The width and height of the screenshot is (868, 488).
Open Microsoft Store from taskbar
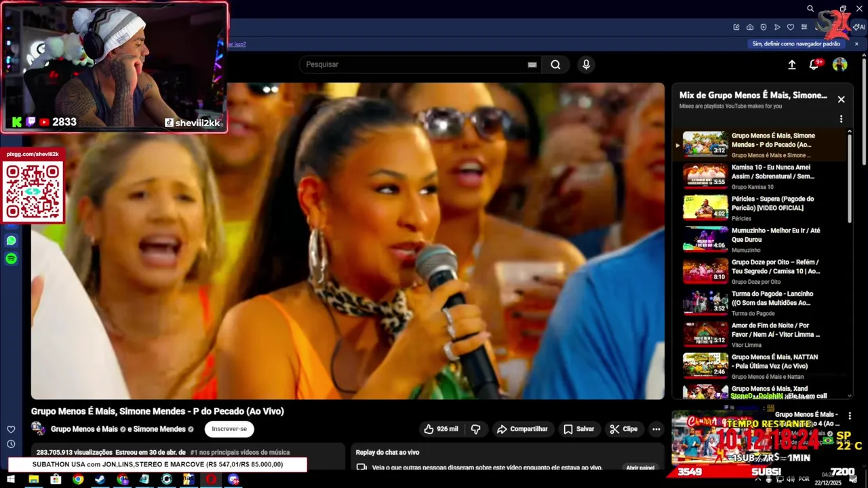pos(56,479)
